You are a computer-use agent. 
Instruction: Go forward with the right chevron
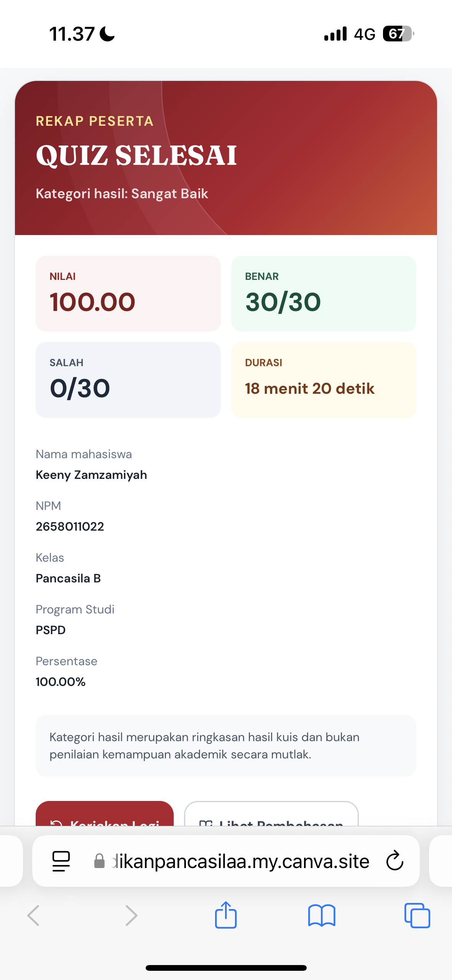tap(131, 916)
